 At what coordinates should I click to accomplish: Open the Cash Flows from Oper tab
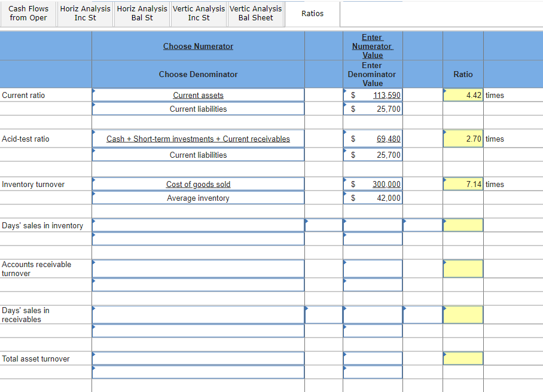coord(28,14)
